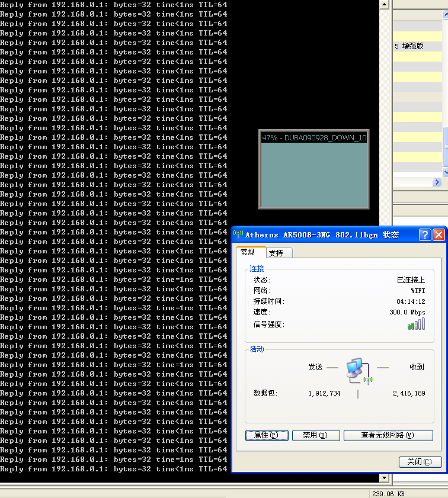This screenshot has height=498, width=448.
Task: Click the 239.06 KB status bar field
Action: (x=388, y=493)
